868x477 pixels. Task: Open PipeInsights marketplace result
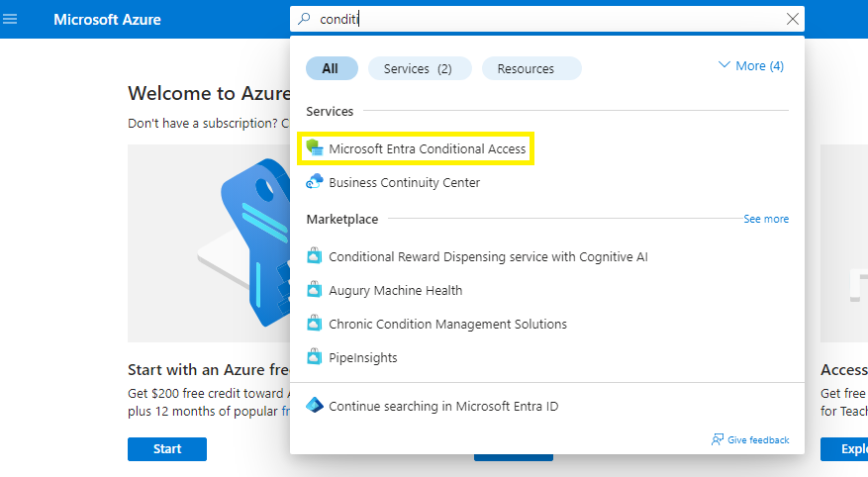tap(363, 357)
